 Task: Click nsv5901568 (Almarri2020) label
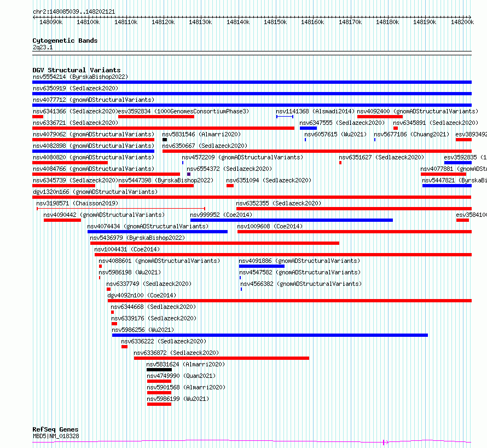186,387
